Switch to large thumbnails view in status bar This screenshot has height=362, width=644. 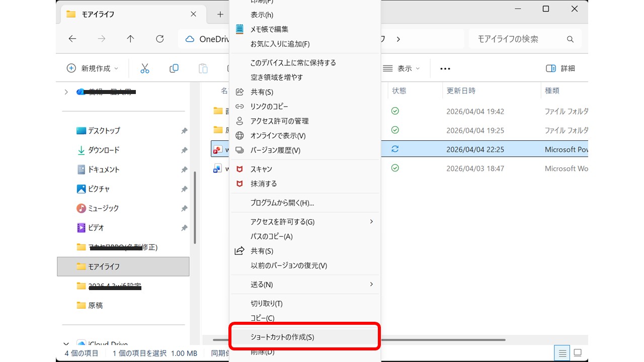[x=578, y=352]
